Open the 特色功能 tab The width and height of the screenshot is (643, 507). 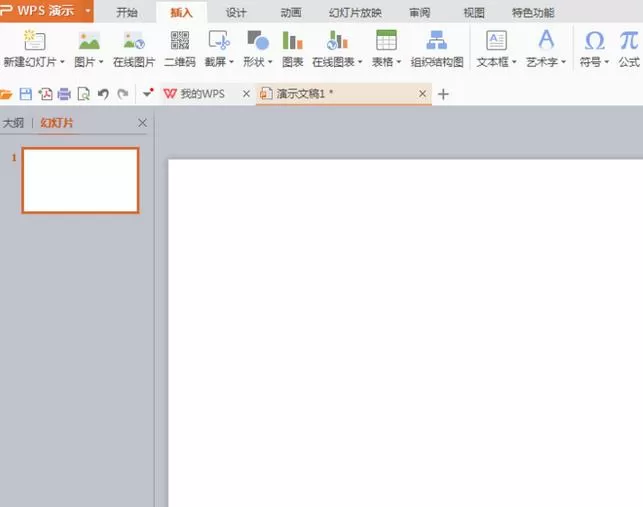[533, 12]
